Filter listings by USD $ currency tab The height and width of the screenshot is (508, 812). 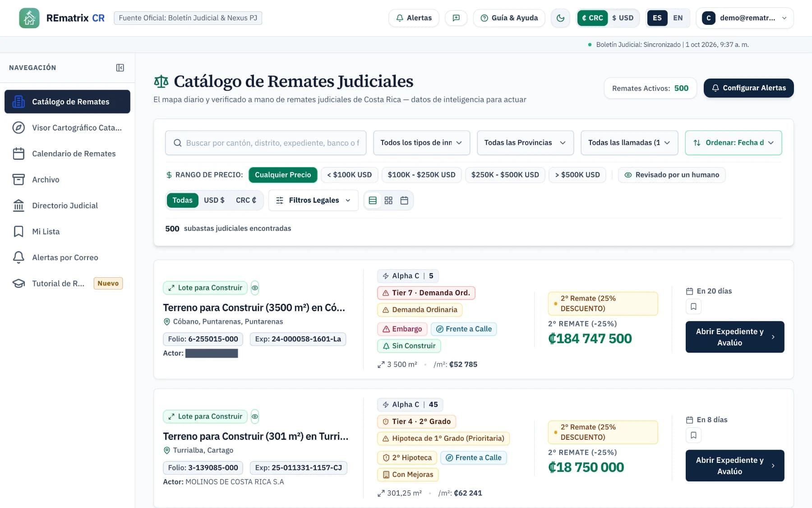214,200
